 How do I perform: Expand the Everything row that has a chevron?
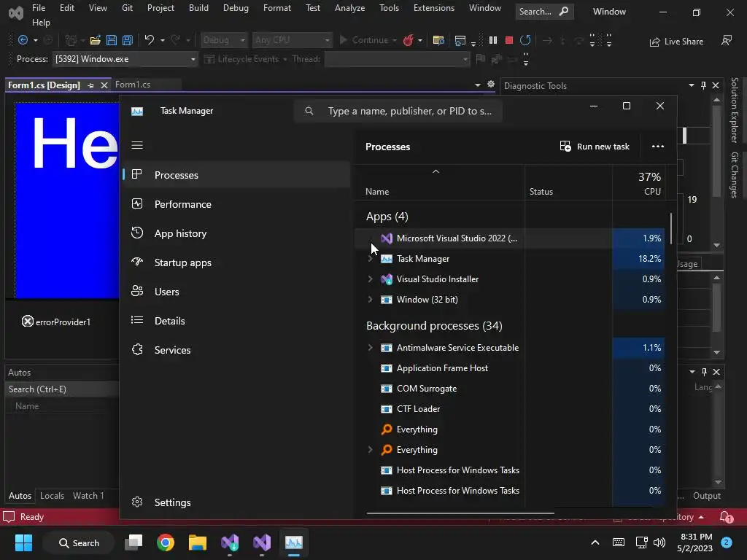370,449
